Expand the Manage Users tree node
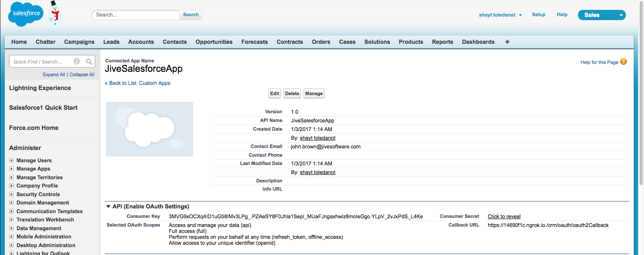 tap(11, 160)
